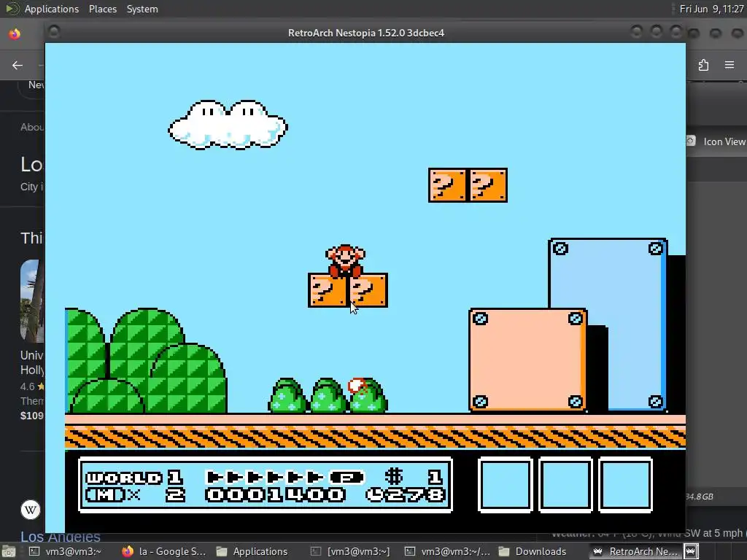Switch to Applications folder window in taskbar

[x=252, y=551]
